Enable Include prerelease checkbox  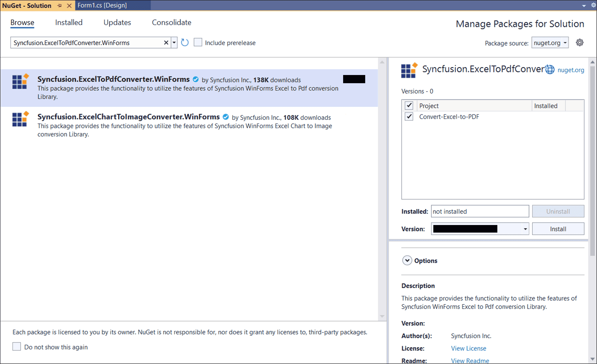coord(198,43)
